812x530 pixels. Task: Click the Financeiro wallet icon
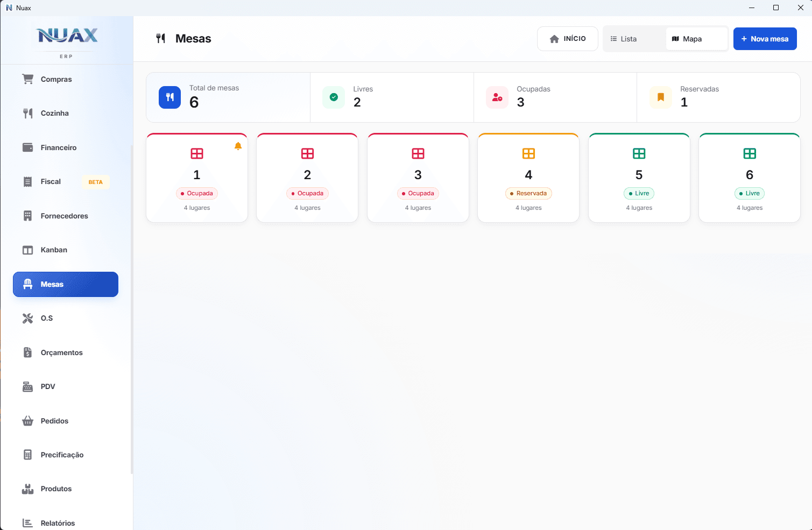(x=27, y=147)
